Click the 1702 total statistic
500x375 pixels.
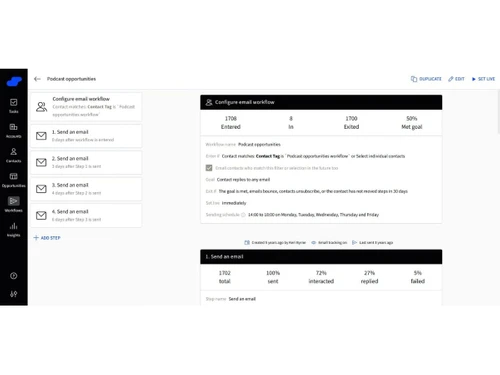[x=225, y=277]
